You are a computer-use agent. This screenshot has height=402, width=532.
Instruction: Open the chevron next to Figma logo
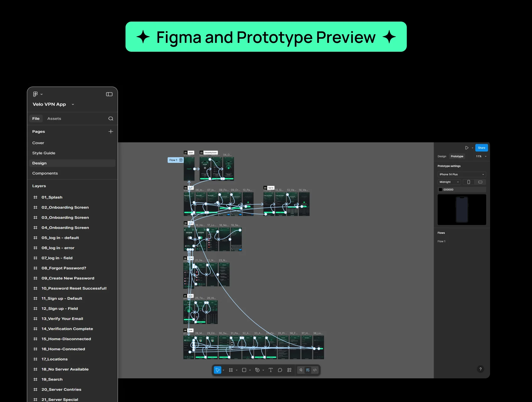click(42, 94)
